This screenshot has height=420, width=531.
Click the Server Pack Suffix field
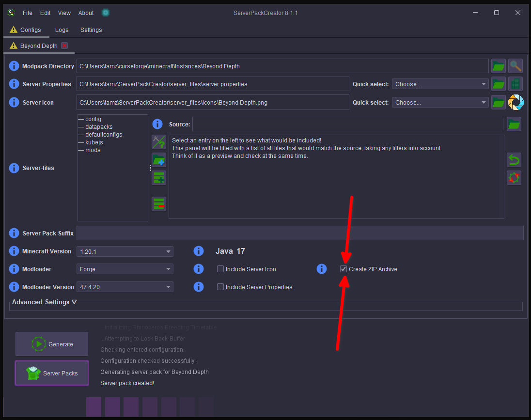tap(300, 233)
